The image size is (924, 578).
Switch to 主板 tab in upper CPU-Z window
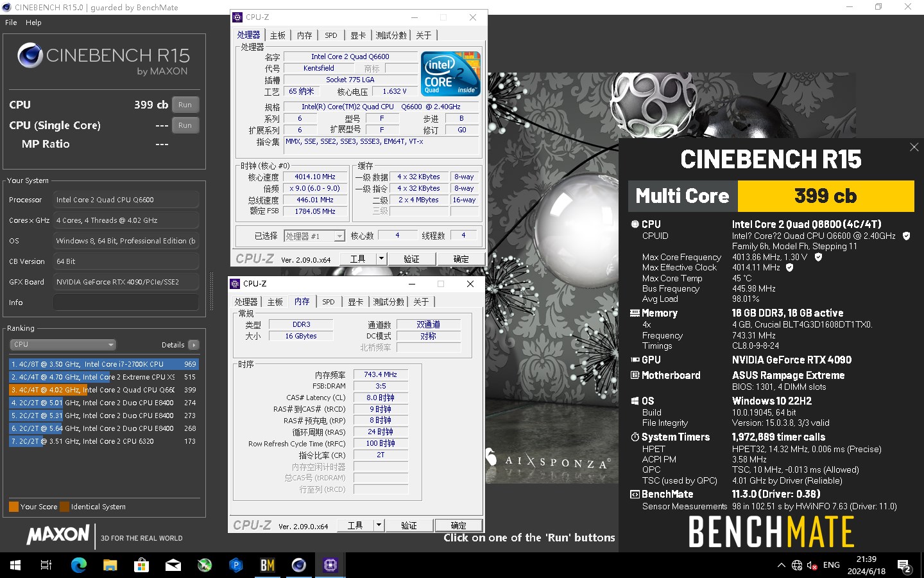[278, 35]
